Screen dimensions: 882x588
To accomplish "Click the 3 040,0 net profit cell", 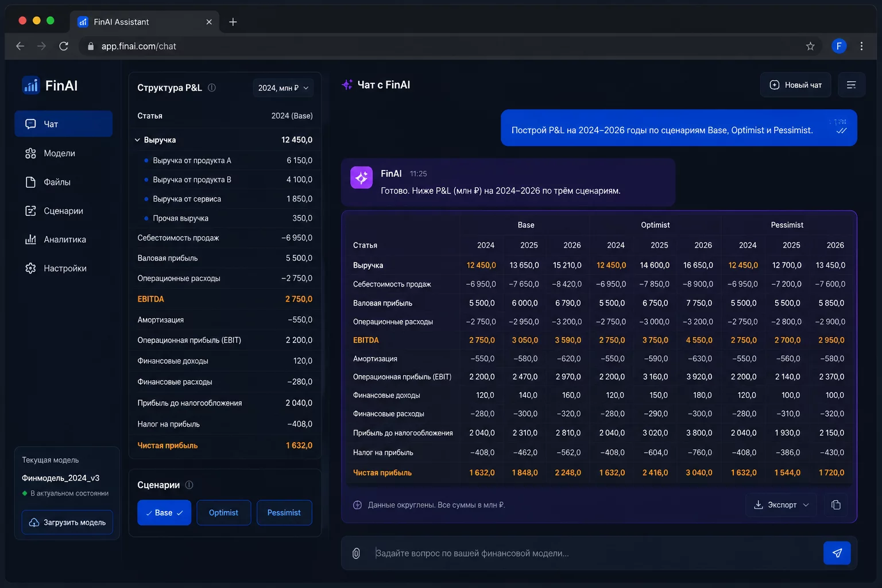I will 699,473.
